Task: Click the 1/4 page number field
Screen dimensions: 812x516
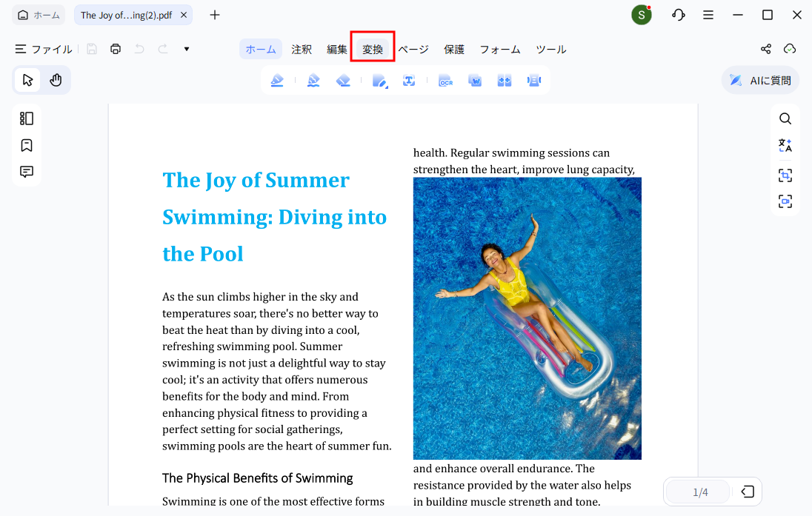Action: [x=699, y=492]
